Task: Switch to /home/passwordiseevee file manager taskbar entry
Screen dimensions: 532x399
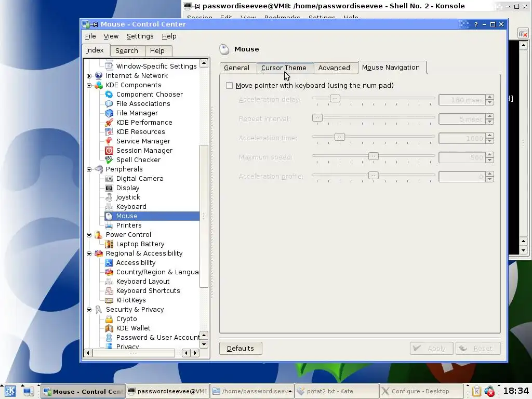Action: 252,392
